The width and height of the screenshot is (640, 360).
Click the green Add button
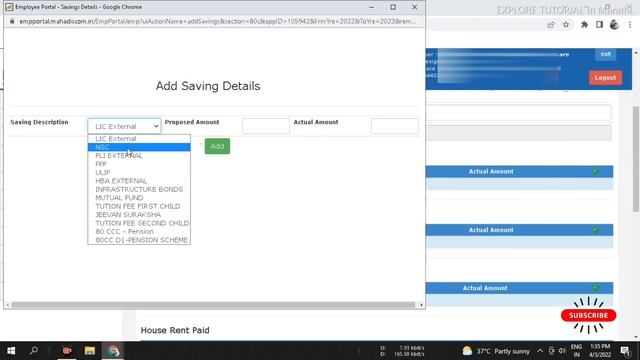(x=217, y=146)
